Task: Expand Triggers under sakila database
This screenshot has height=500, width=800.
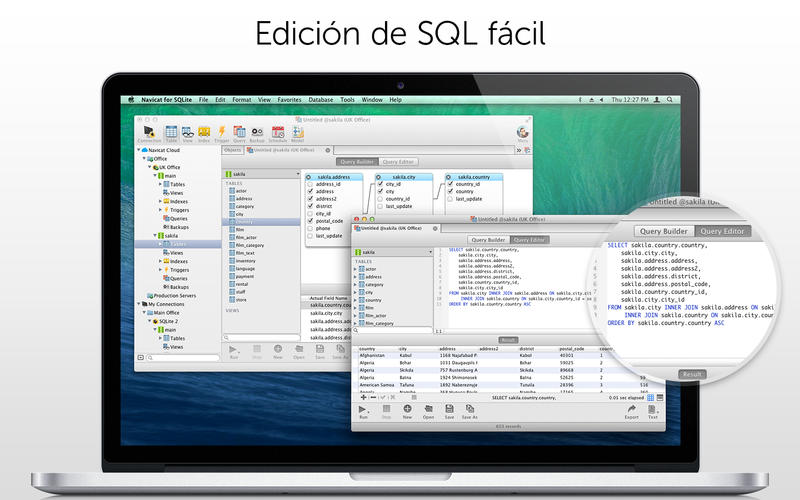Action: pyautogui.click(x=160, y=270)
